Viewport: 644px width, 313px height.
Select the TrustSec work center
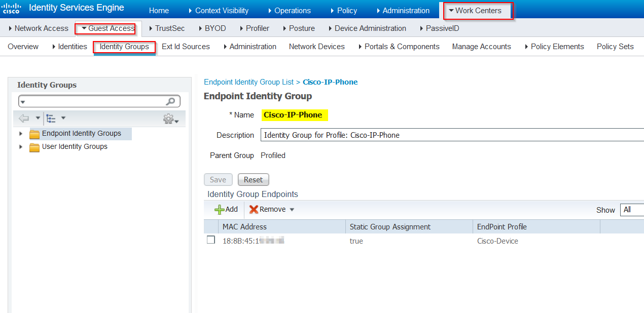(x=167, y=28)
